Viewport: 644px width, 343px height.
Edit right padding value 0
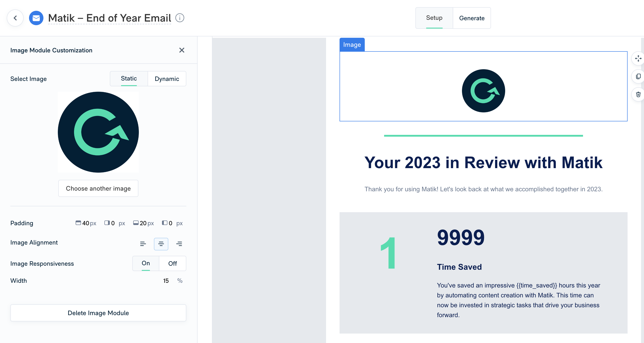coord(113,223)
